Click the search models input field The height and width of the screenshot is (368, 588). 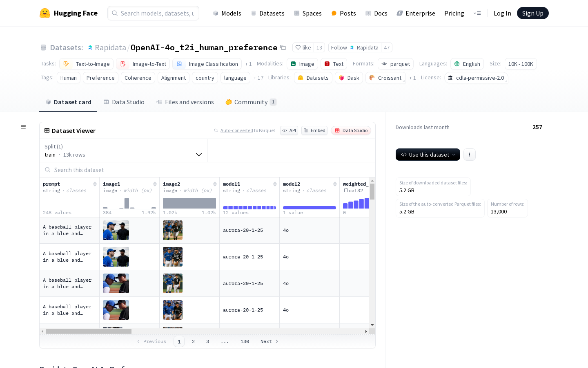[x=153, y=13]
